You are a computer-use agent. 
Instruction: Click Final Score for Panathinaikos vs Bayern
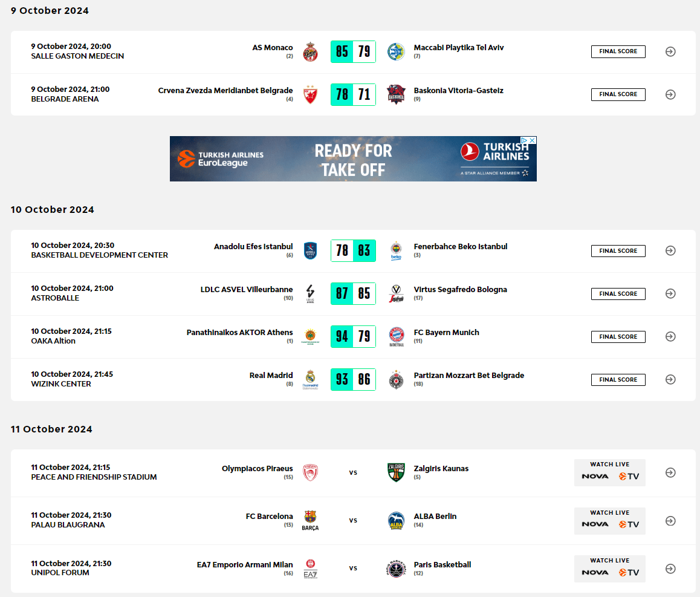(618, 336)
